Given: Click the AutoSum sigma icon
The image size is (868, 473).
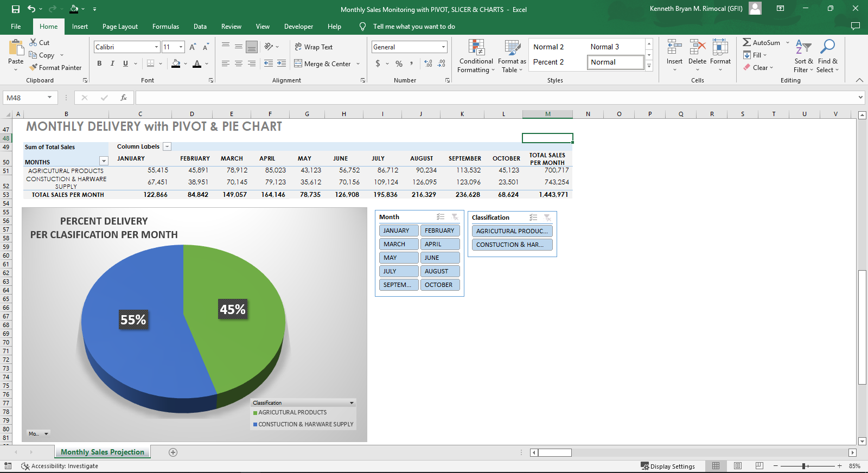Looking at the screenshot, I should [x=747, y=42].
